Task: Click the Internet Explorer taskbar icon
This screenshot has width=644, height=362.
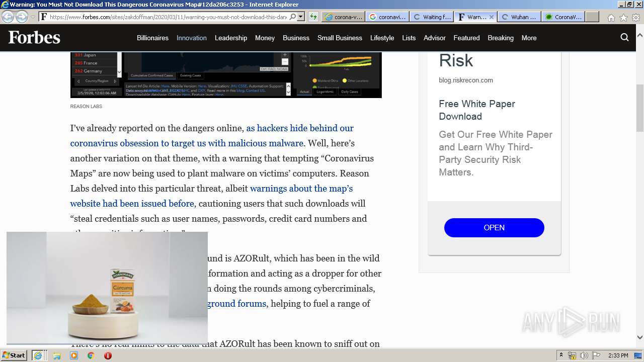Action: tap(38, 355)
